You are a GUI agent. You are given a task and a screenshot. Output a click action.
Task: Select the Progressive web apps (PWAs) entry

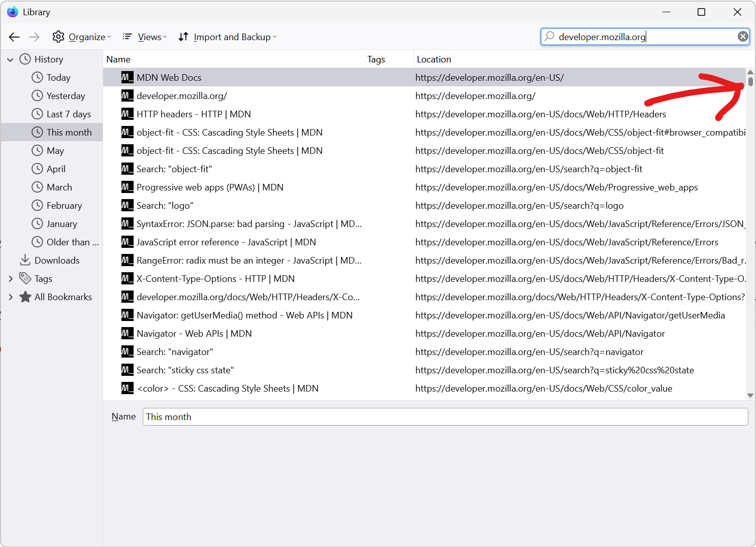click(x=210, y=187)
